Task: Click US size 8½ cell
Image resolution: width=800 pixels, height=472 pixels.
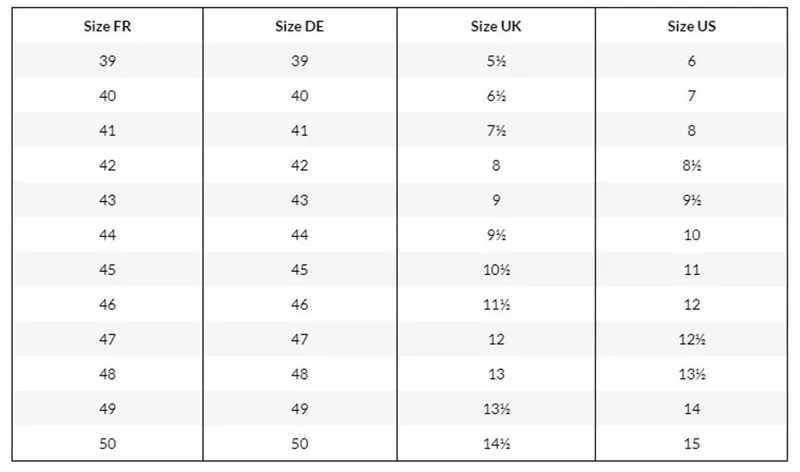Action: point(691,165)
